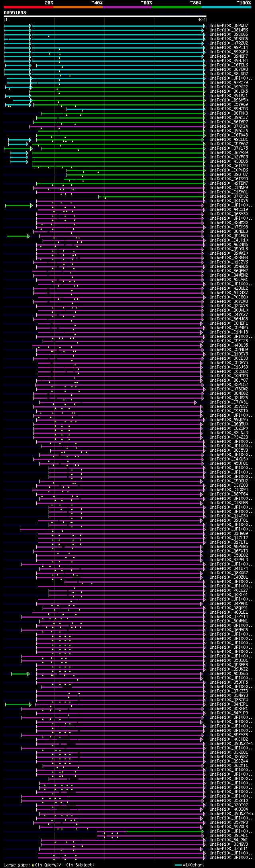This screenshot has height=868, width=255.
Task: Select the UniRef100_Q7XM32 label
Action: (229, 197)
